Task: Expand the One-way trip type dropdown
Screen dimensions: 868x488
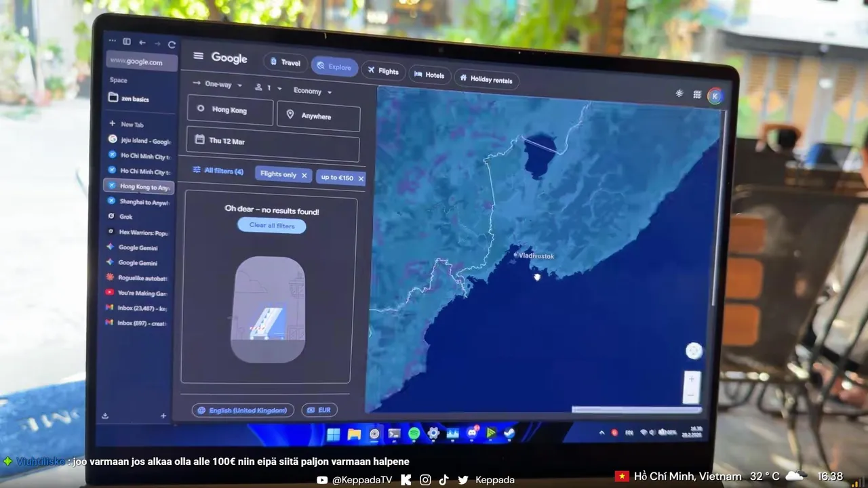Action: tap(218, 85)
